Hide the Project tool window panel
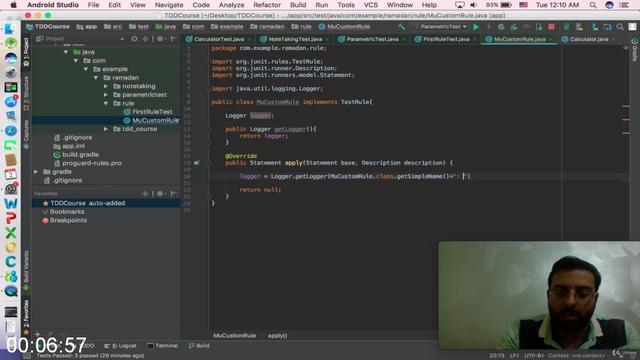The image size is (640, 360). point(173,39)
